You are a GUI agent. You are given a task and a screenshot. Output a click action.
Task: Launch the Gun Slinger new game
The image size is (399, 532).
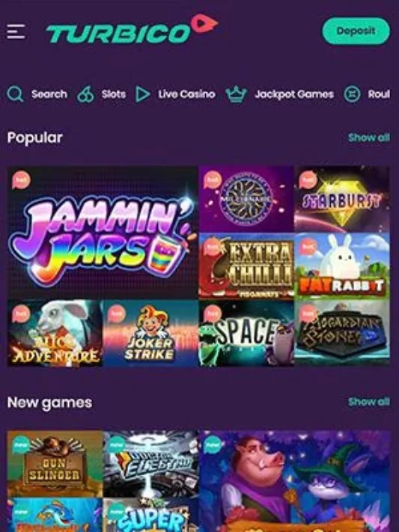pyautogui.click(x=55, y=464)
